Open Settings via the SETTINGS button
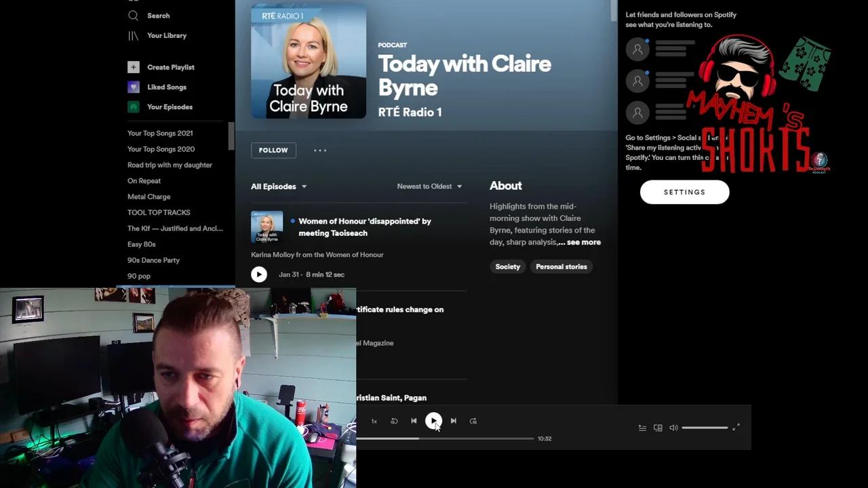The height and width of the screenshot is (488, 868). coord(684,192)
